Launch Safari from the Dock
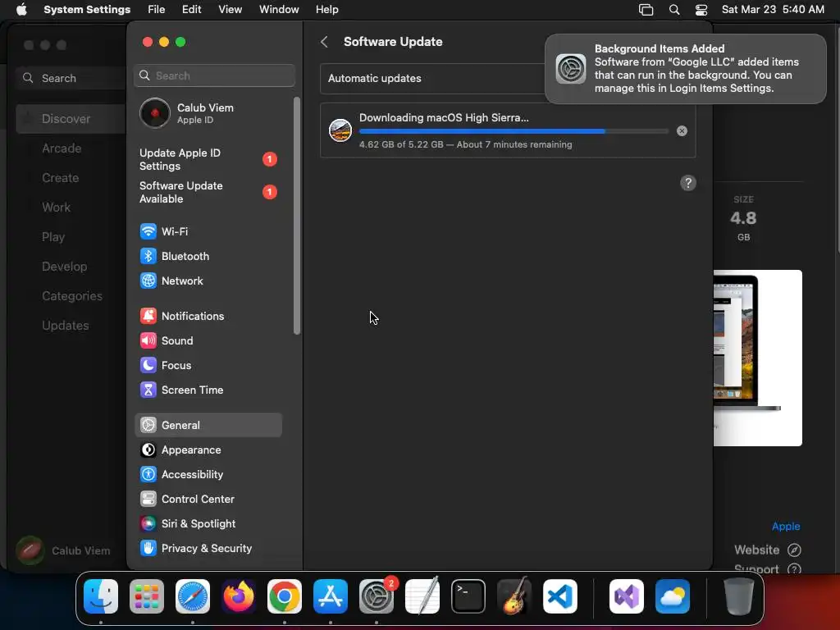Viewport: 840px width, 630px height. (x=193, y=596)
